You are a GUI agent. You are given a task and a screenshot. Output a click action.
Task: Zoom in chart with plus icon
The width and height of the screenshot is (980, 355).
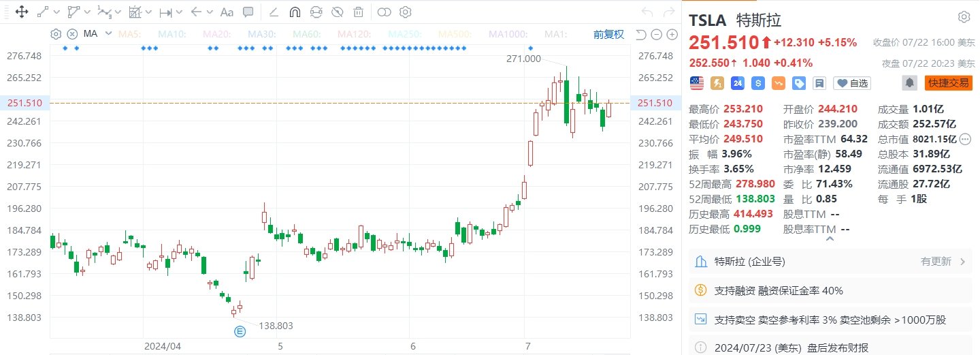[672, 35]
